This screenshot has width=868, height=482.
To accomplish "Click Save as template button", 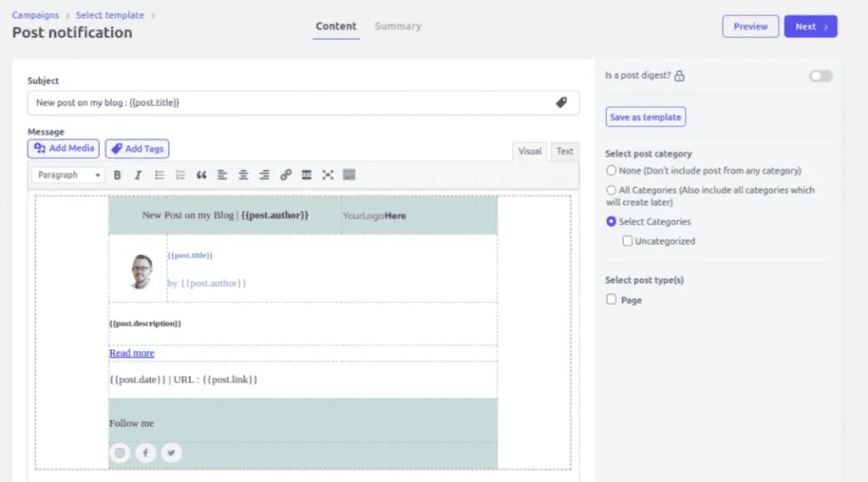I will (x=645, y=117).
